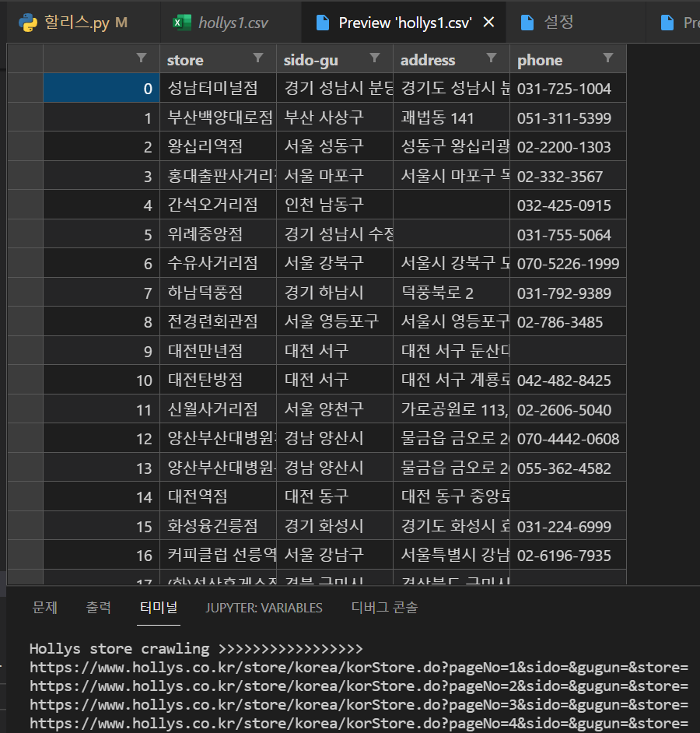Select the 부산백양대로점 store cell
This screenshot has height=733, width=700.
[x=219, y=117]
